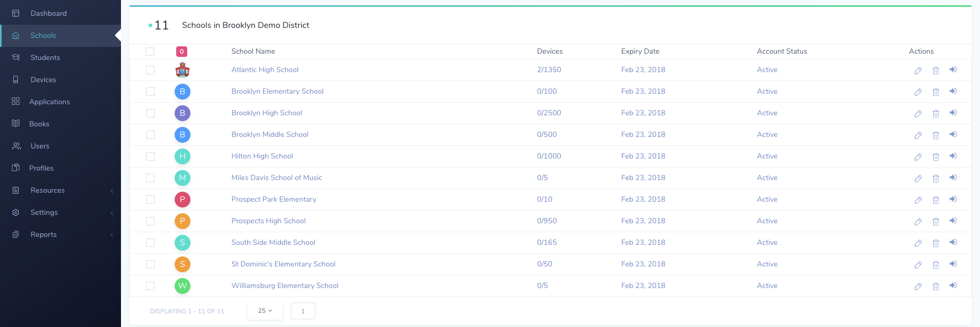This screenshot has width=980, height=327.
Task: Open the 25 per page dropdown
Action: pyautogui.click(x=265, y=311)
